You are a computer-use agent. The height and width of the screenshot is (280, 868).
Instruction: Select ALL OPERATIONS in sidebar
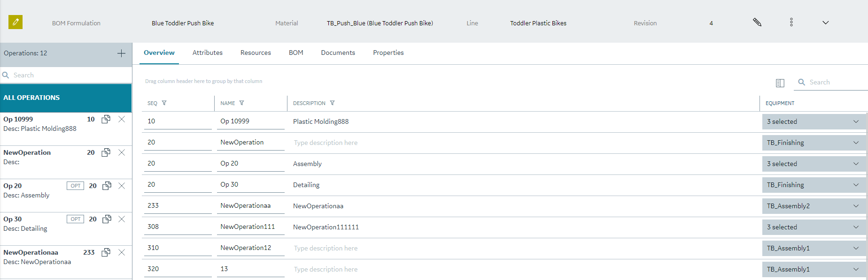pyautogui.click(x=66, y=98)
